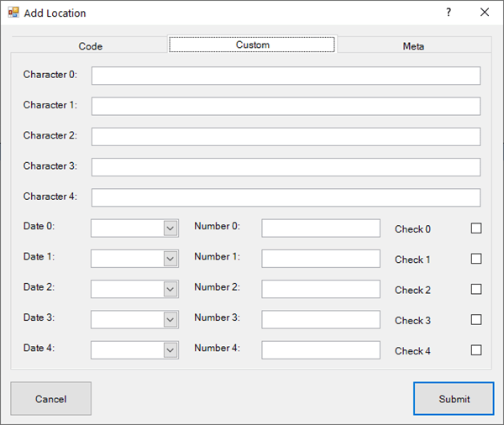This screenshot has width=504, height=425.
Task: Enable the Check 0 checkbox
Action: pos(476,228)
